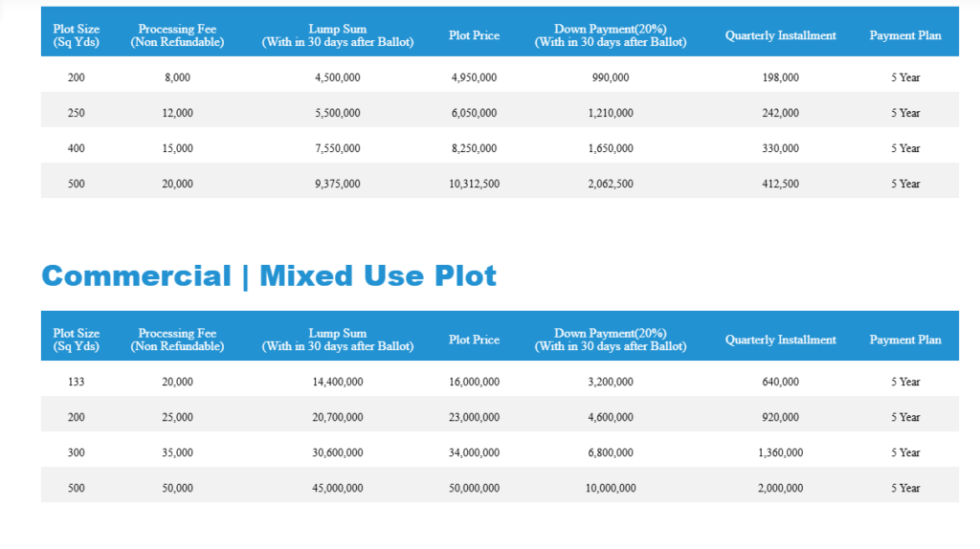
Task: Select the 23,000,000 plot price value
Action: click(x=474, y=417)
